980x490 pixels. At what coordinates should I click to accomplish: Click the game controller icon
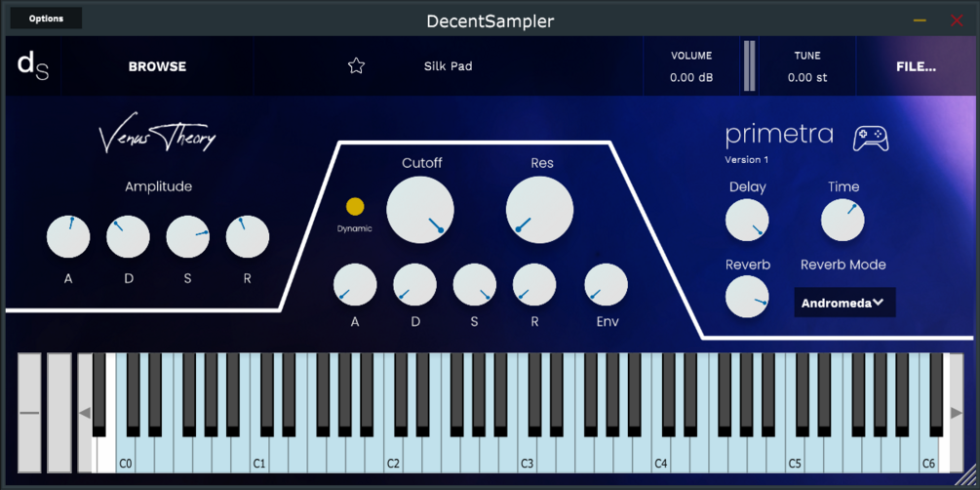pyautogui.click(x=871, y=139)
